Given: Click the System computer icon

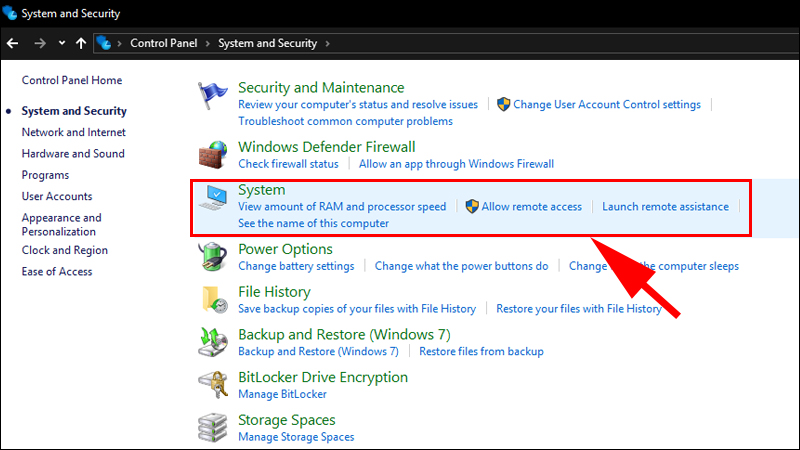Looking at the screenshot, I should 212,203.
